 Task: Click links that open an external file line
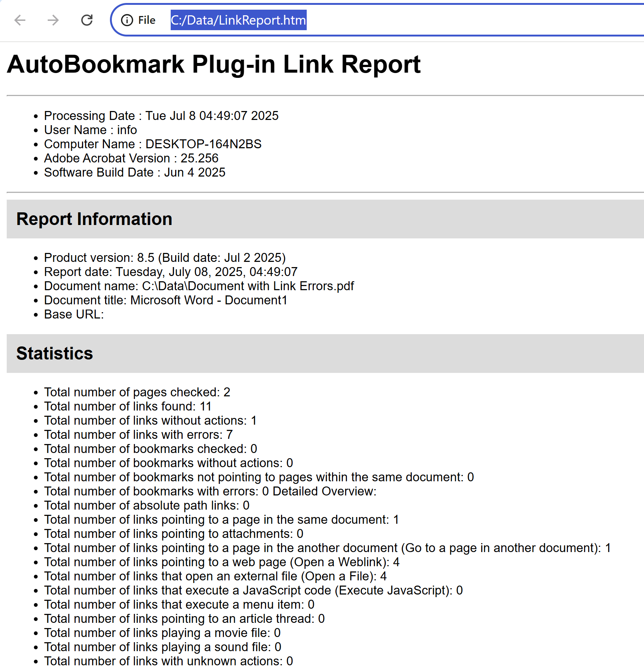215,576
